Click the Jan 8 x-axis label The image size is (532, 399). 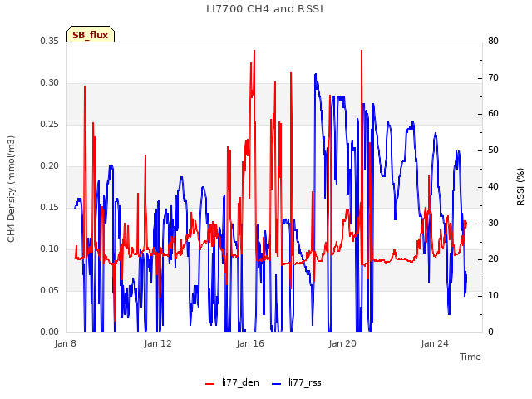click(65, 343)
